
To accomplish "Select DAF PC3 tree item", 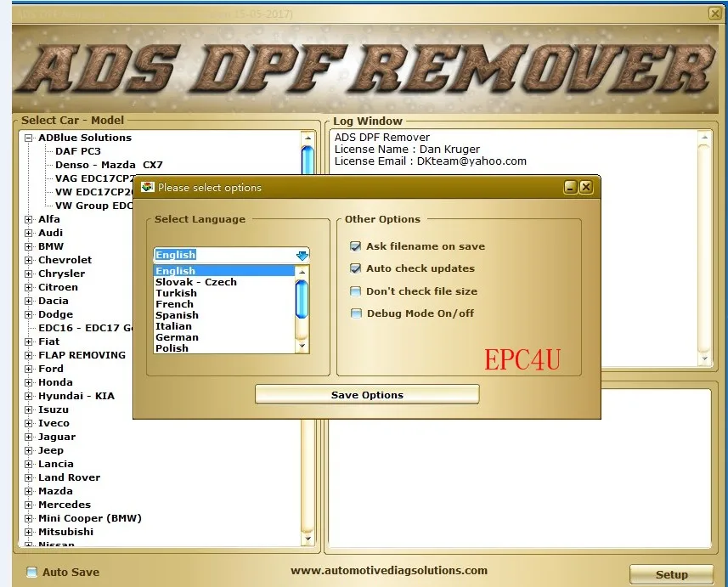I will point(78,151).
